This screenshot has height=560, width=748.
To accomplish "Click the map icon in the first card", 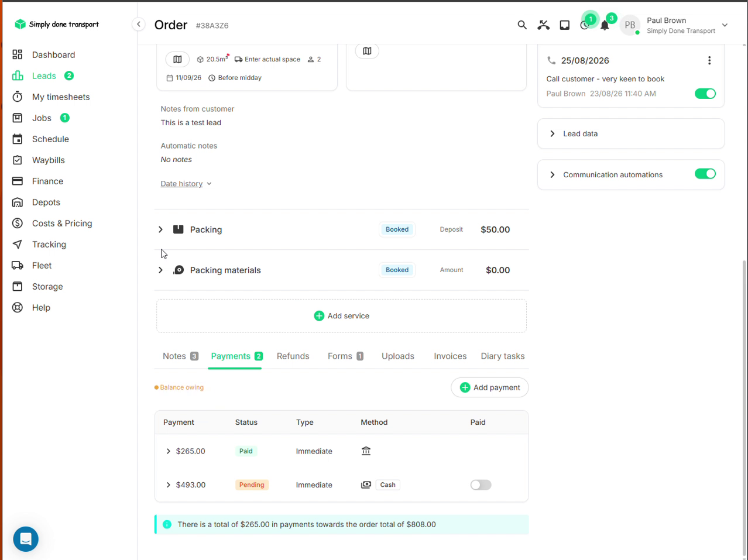I will pos(177,59).
